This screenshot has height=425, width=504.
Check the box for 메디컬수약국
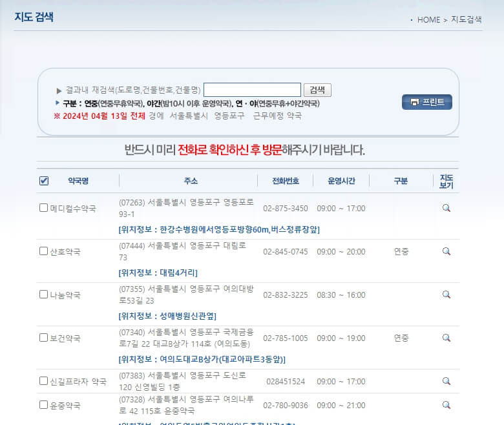[44, 208]
